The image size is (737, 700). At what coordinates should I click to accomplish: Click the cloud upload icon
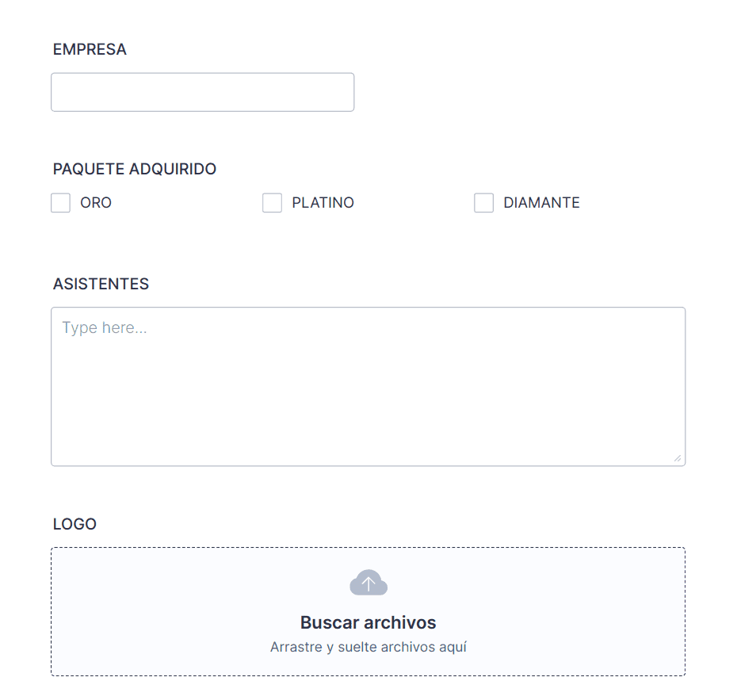368,583
